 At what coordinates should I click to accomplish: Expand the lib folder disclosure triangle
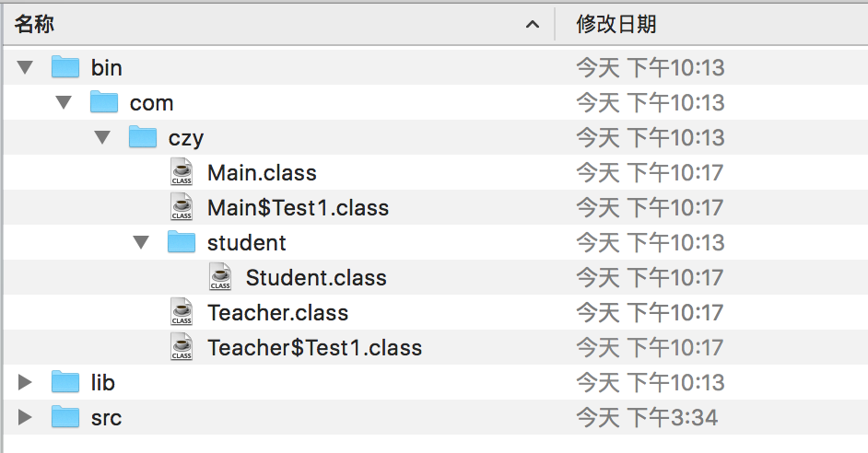pyautogui.click(x=24, y=382)
